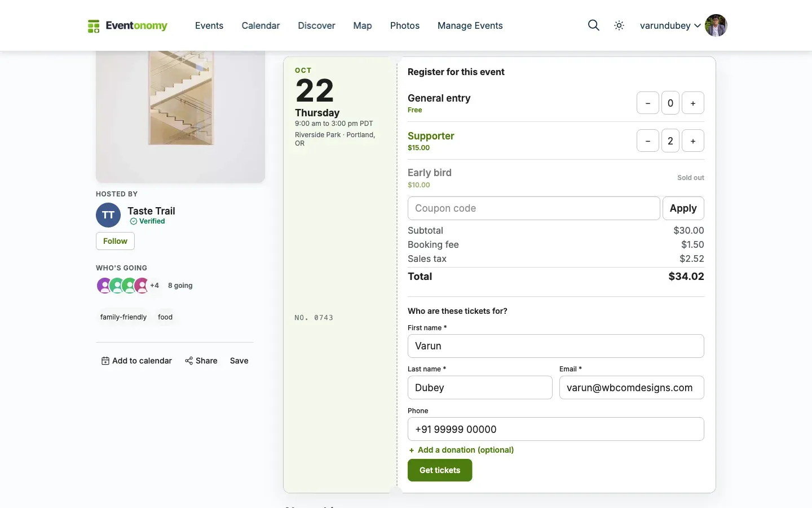Click the Get tickets button
The image size is (812, 508).
tap(440, 470)
